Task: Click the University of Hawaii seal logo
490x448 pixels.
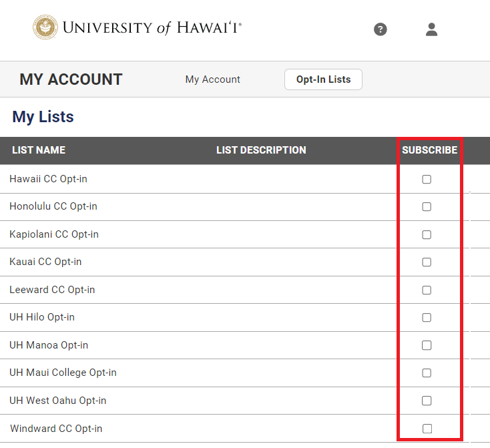Action: coord(45,27)
